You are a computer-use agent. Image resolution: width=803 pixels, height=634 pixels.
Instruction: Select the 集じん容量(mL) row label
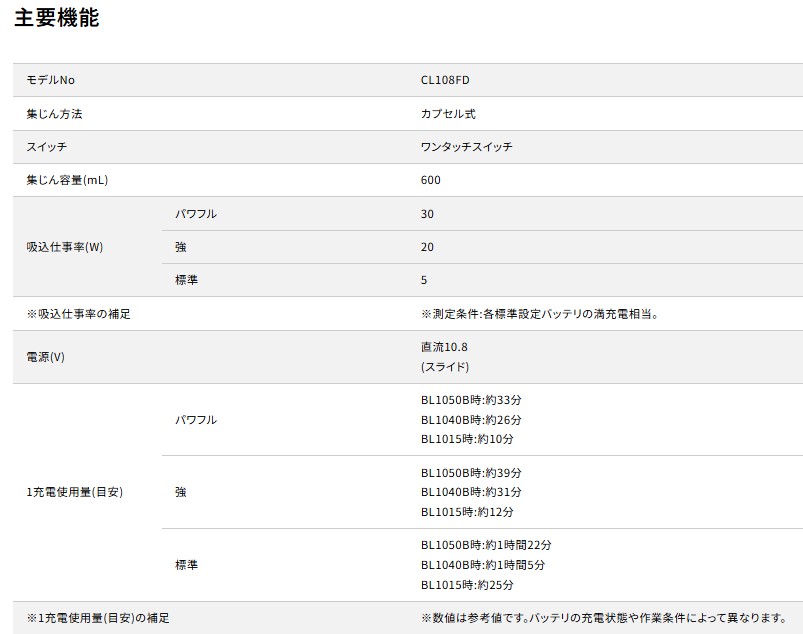click(x=67, y=180)
